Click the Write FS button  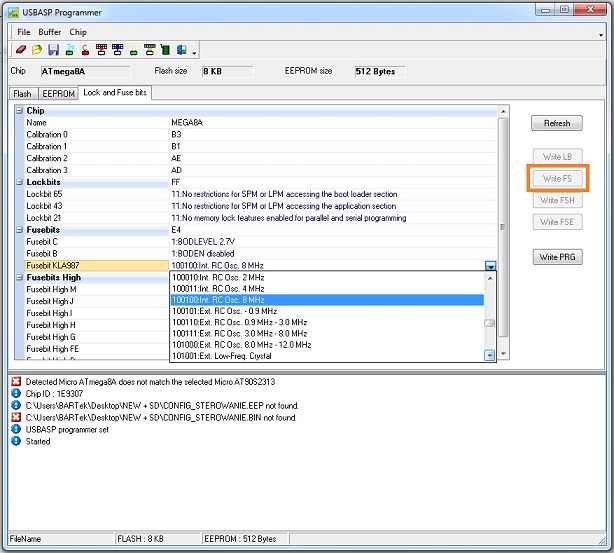(x=557, y=179)
